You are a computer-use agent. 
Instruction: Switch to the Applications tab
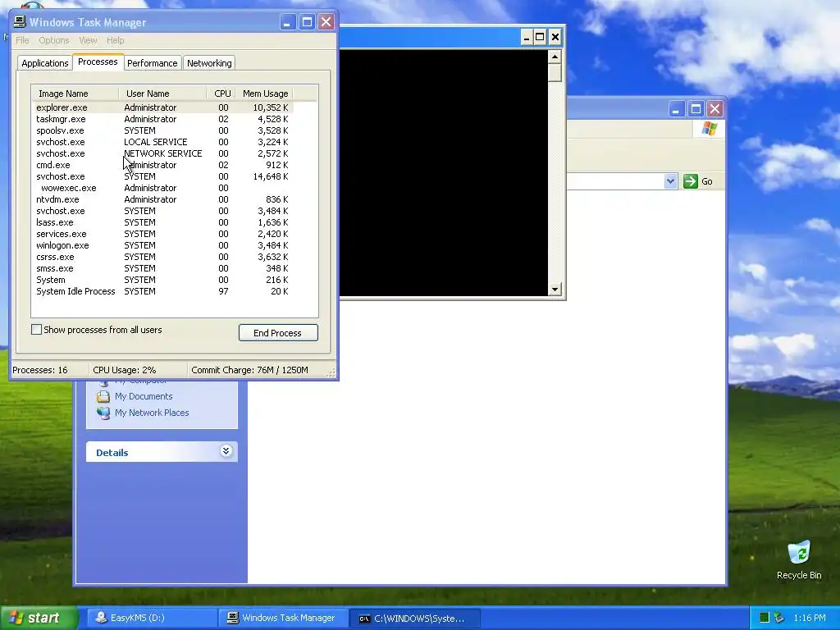pos(45,63)
